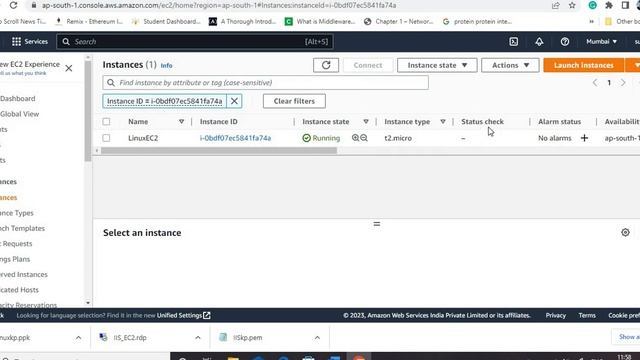This screenshot has height=360, width=640.
Task: Open the Grammarly extension icon
Action: tap(592, 5)
